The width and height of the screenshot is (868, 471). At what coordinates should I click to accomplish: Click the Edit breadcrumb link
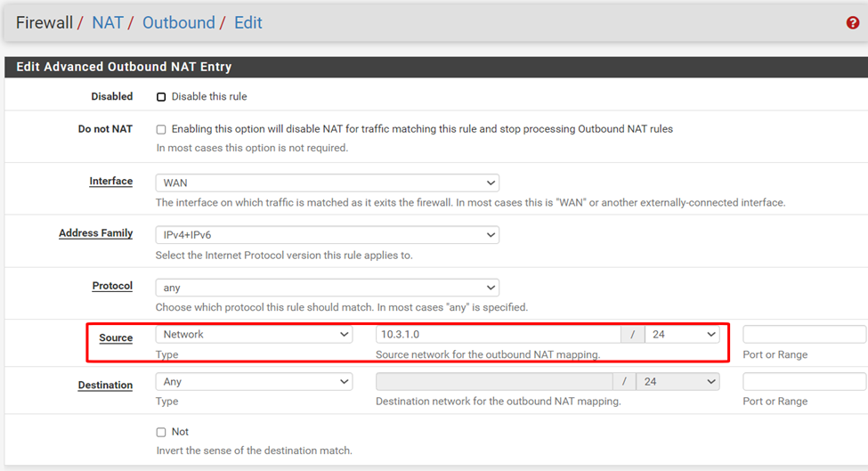click(248, 22)
